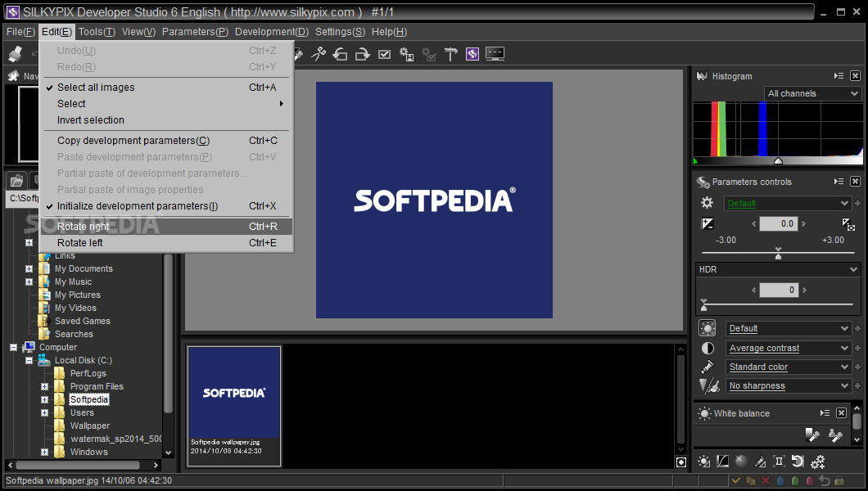This screenshot has height=491, width=868.
Task: Collapse the Local Disk (C:) tree node
Action: 29,361
